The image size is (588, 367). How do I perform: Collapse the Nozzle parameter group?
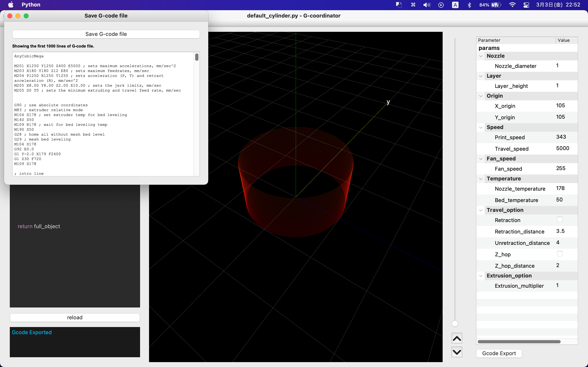click(x=481, y=56)
